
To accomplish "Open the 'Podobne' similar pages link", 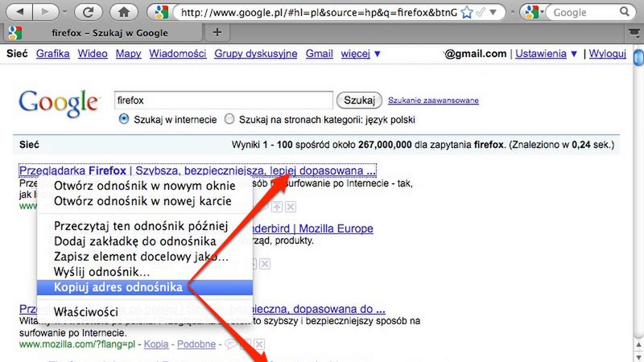I will point(196,344).
